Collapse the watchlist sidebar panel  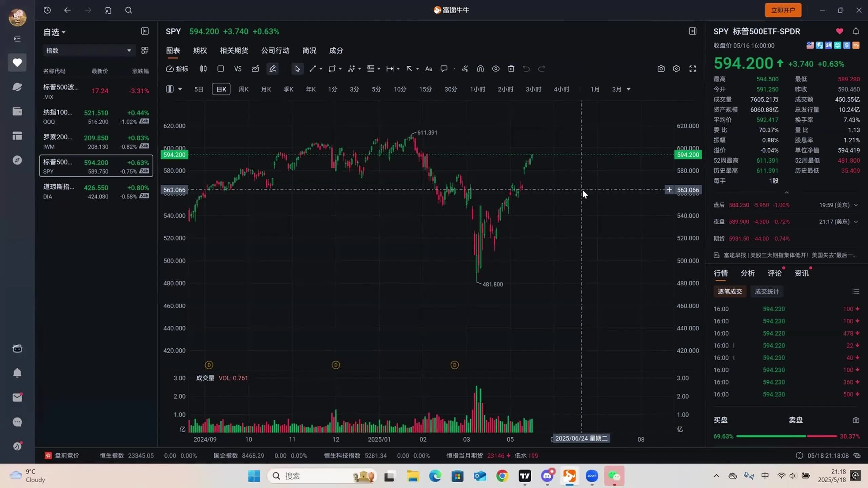[x=145, y=31]
